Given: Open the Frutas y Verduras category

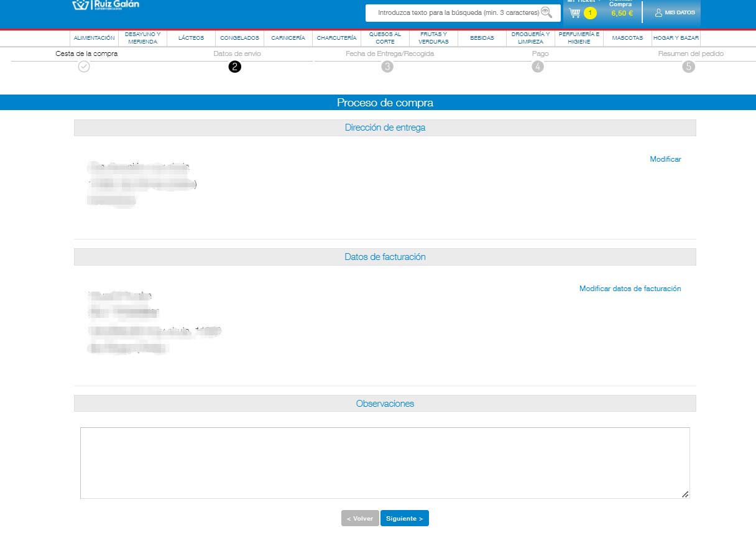Looking at the screenshot, I should [433, 38].
